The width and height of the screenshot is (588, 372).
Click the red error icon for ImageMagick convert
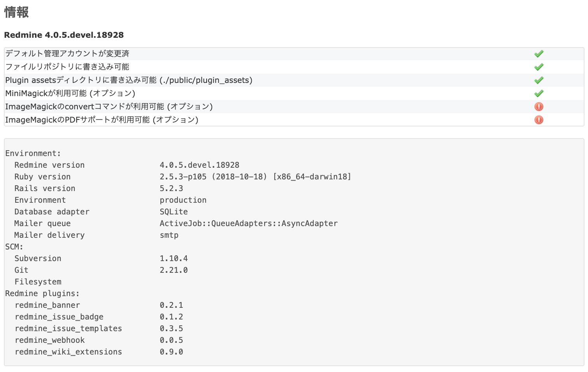pos(539,106)
